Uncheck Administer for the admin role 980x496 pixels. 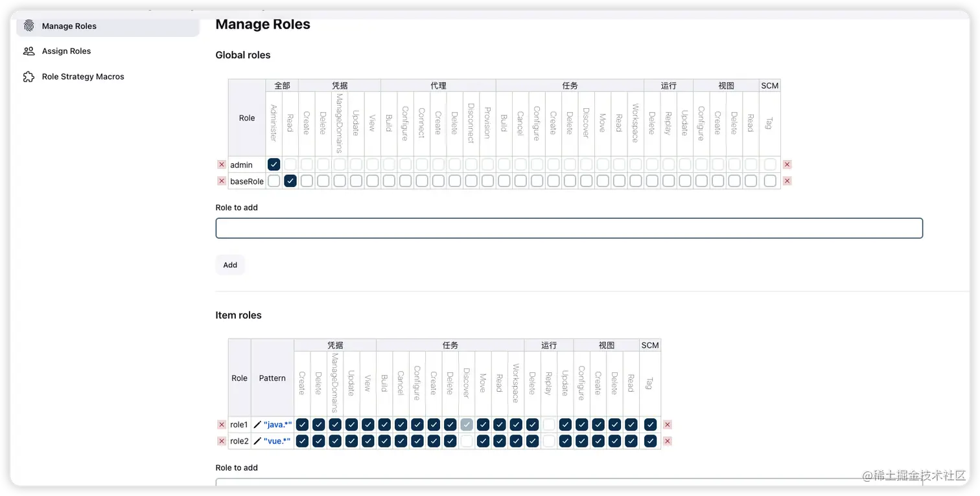(274, 164)
